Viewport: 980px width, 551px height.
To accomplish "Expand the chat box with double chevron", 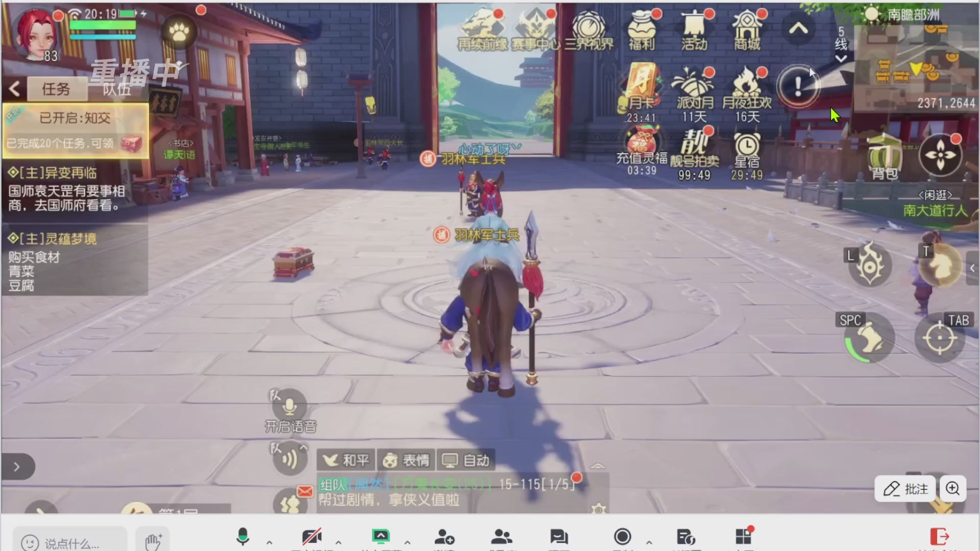I will click(x=598, y=466).
